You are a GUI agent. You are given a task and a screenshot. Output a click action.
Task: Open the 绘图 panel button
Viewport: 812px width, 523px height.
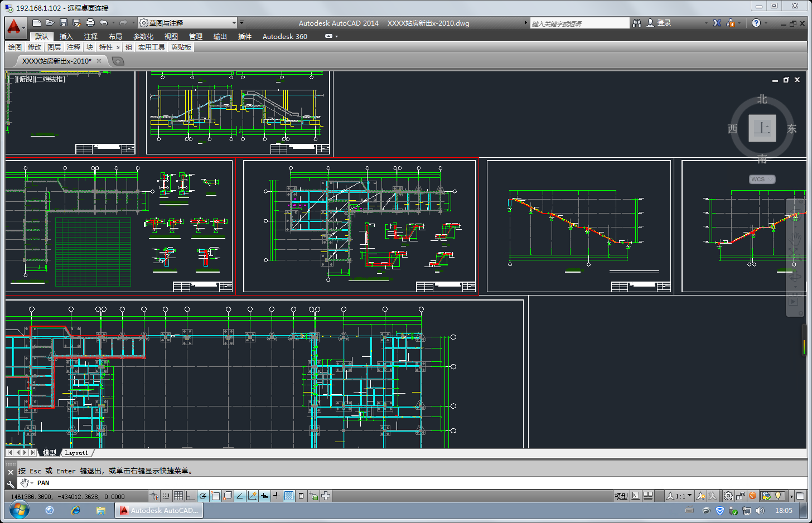pyautogui.click(x=15, y=47)
